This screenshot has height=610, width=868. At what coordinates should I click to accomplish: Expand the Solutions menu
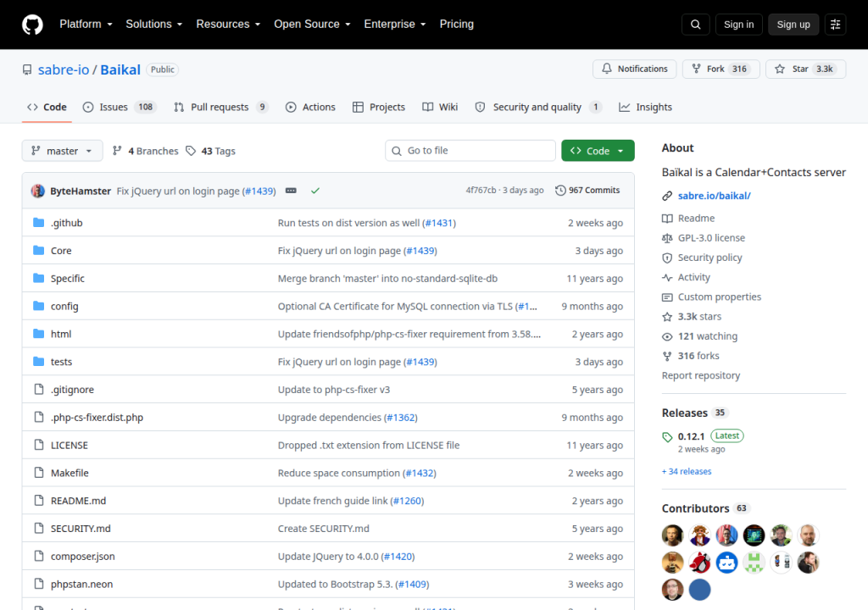[154, 25]
